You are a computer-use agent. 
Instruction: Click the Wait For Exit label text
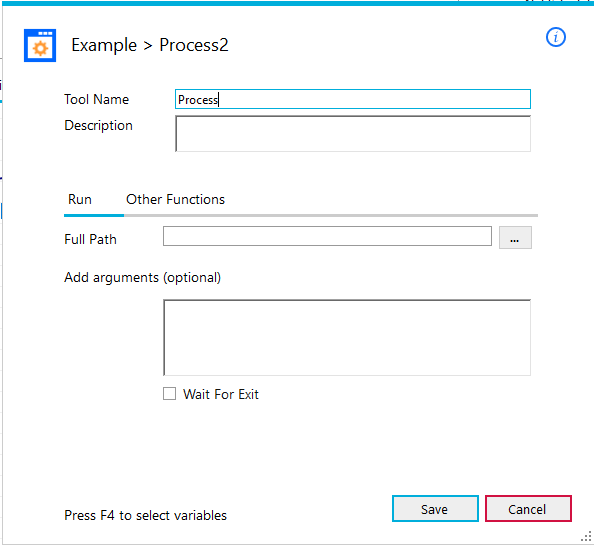(x=221, y=394)
